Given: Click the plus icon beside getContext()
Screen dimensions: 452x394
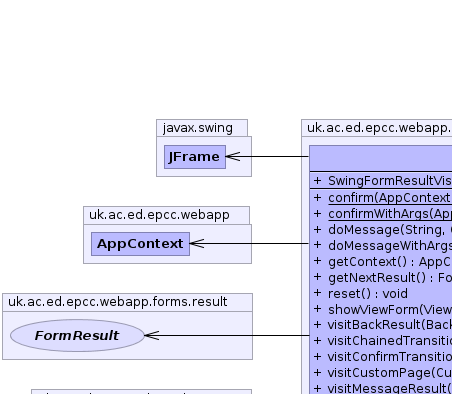Looking at the screenshot, I should coord(317,261).
